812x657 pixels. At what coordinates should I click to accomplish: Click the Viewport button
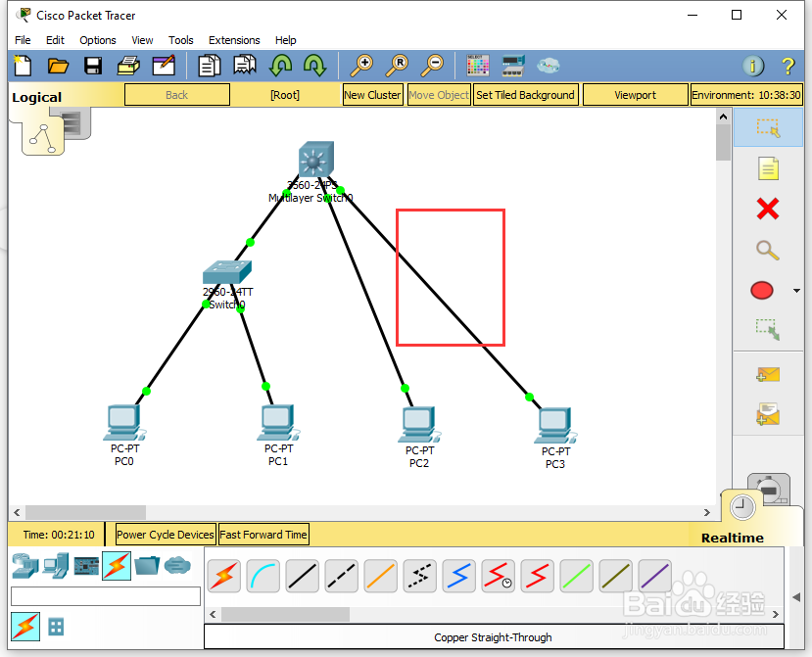point(636,95)
